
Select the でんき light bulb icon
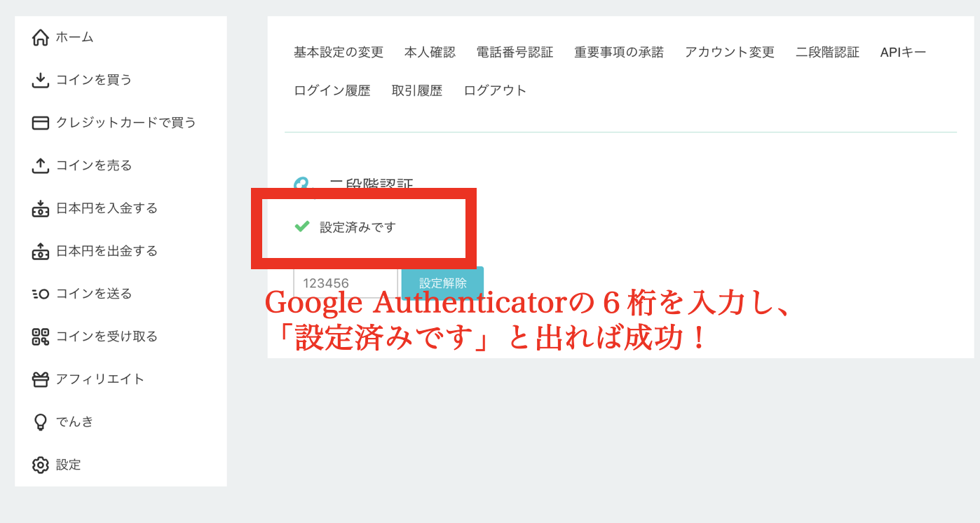pyautogui.click(x=41, y=422)
